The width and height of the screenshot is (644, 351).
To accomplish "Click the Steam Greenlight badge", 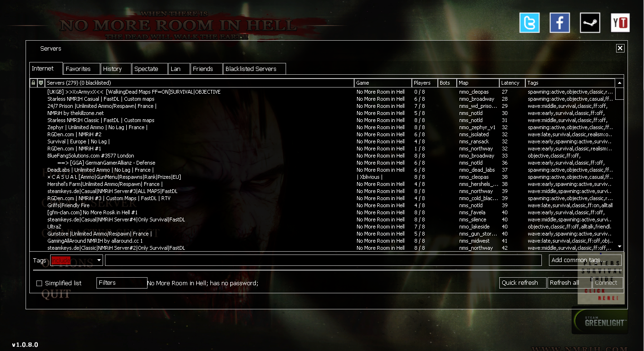I will (x=600, y=320).
